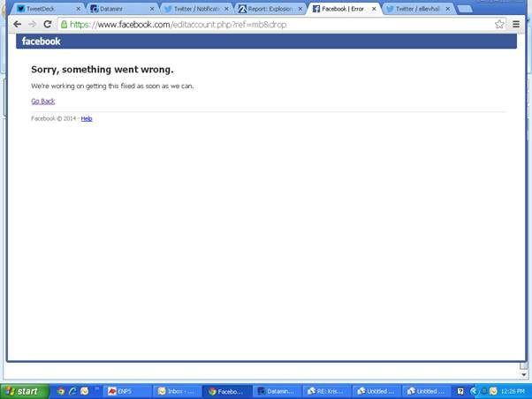Close the Twitter / ellevhall tab
The width and height of the screenshot is (532, 399).
pyautogui.click(x=448, y=9)
